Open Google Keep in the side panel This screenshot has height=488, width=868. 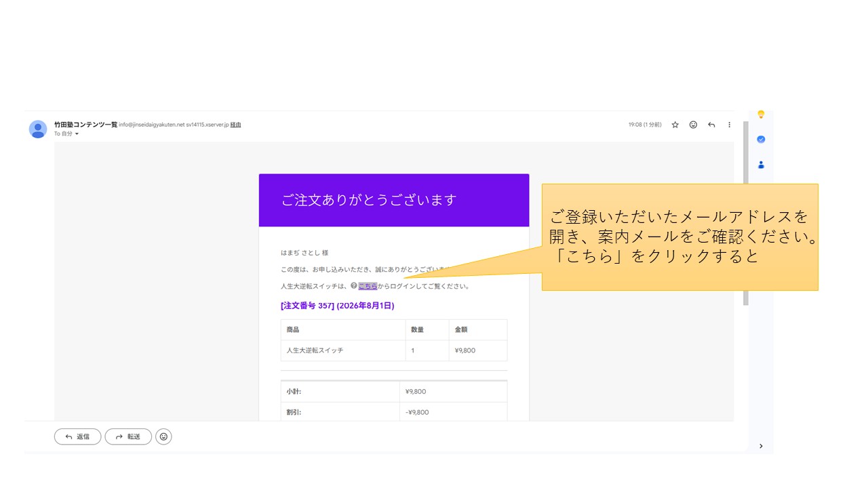(x=761, y=115)
